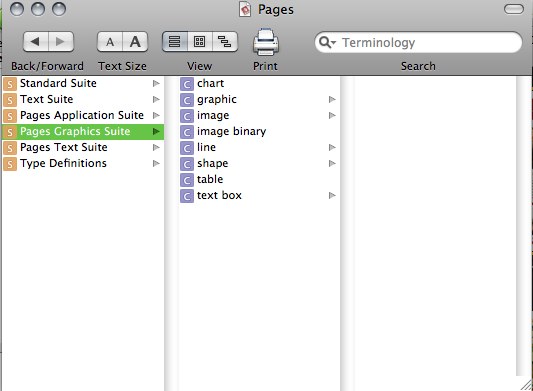Click the Standard Suite S icon
533x391 pixels.
10,84
